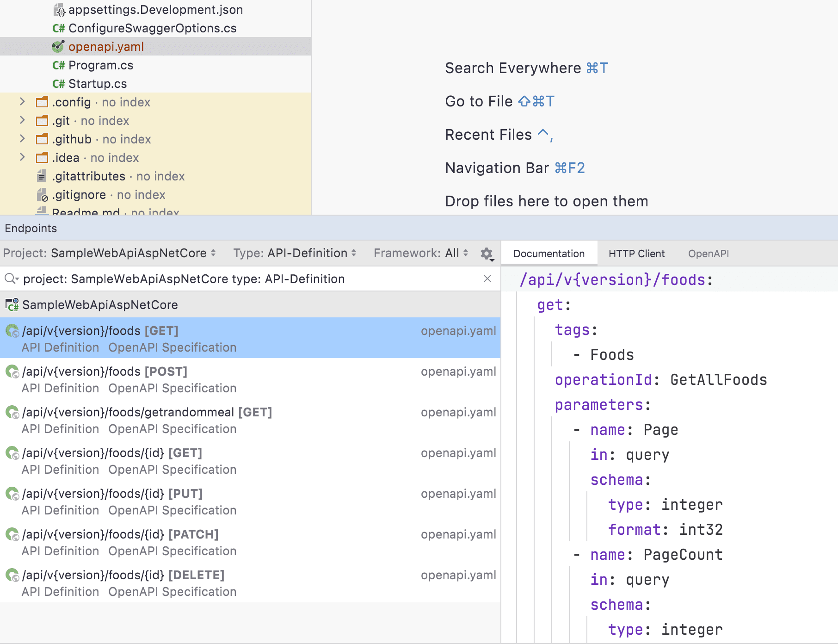Select the /api/v{version}/foods [POST] endpoint
Viewport: 838px width, 644px height.
click(104, 372)
